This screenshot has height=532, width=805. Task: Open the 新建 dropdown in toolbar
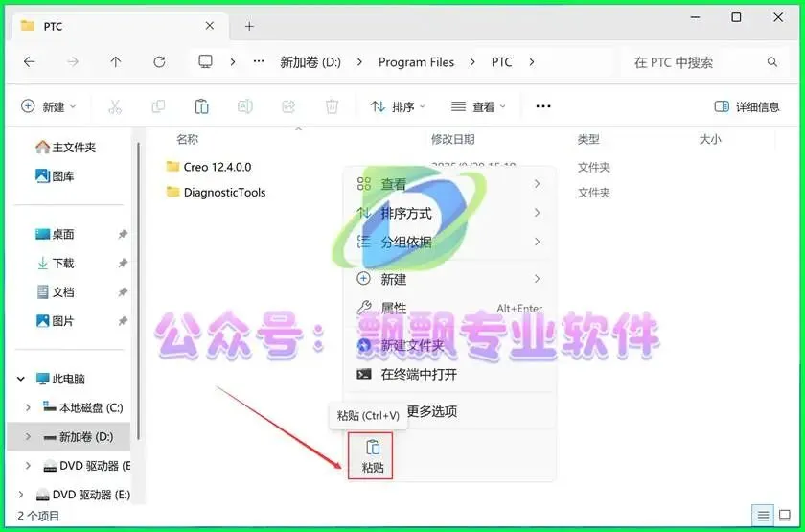click(49, 106)
